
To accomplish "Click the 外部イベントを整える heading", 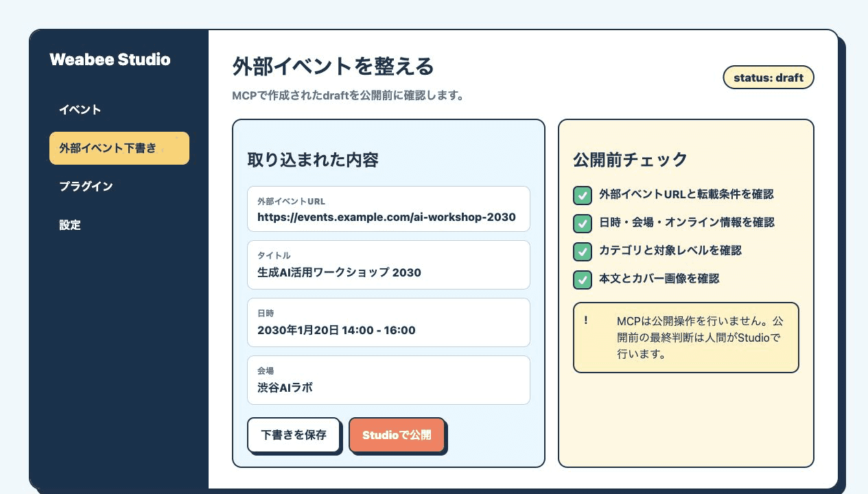I will 333,67.
